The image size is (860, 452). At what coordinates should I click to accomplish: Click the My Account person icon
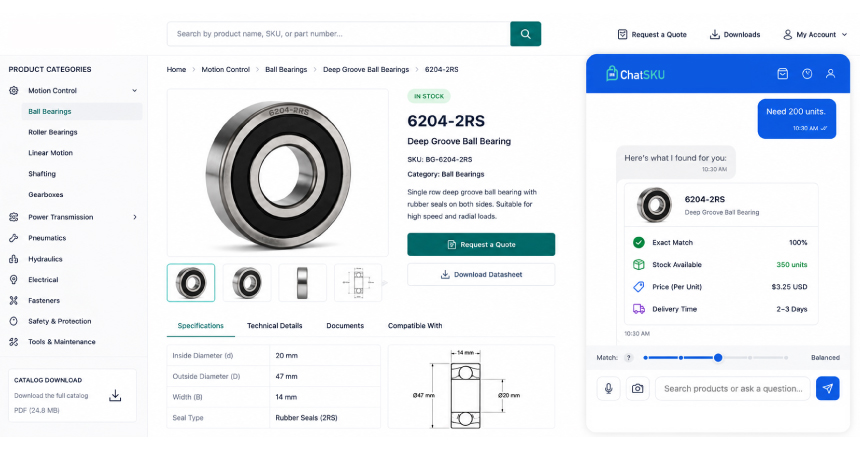[787, 35]
